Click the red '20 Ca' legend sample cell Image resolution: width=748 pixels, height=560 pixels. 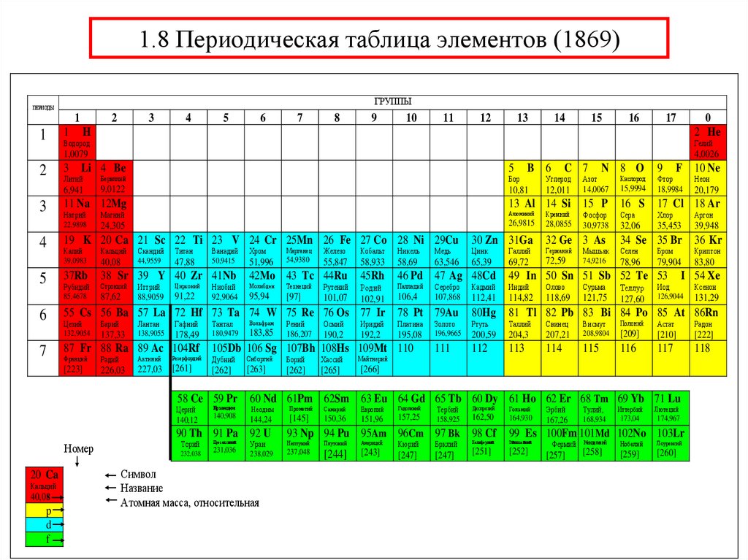click(44, 485)
